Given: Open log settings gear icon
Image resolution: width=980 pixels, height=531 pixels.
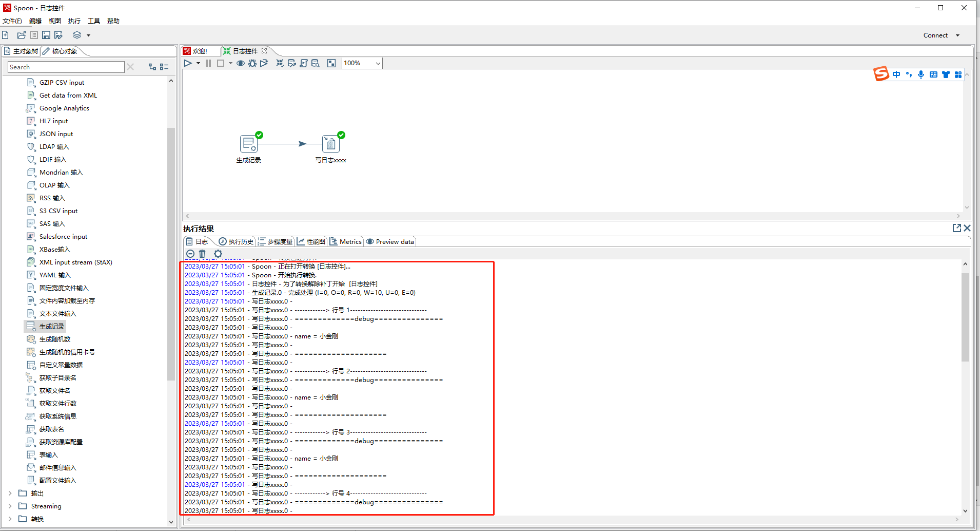Looking at the screenshot, I should tap(218, 254).
